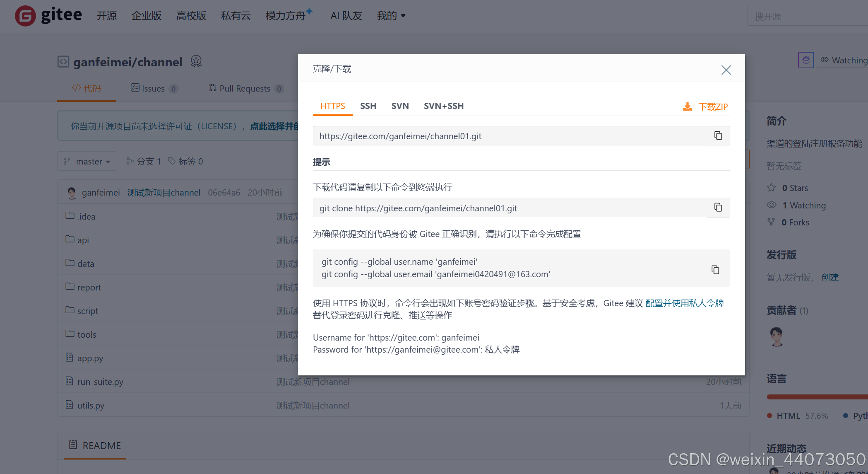Close the clone/download dialog
The width and height of the screenshot is (868, 474).
point(726,70)
